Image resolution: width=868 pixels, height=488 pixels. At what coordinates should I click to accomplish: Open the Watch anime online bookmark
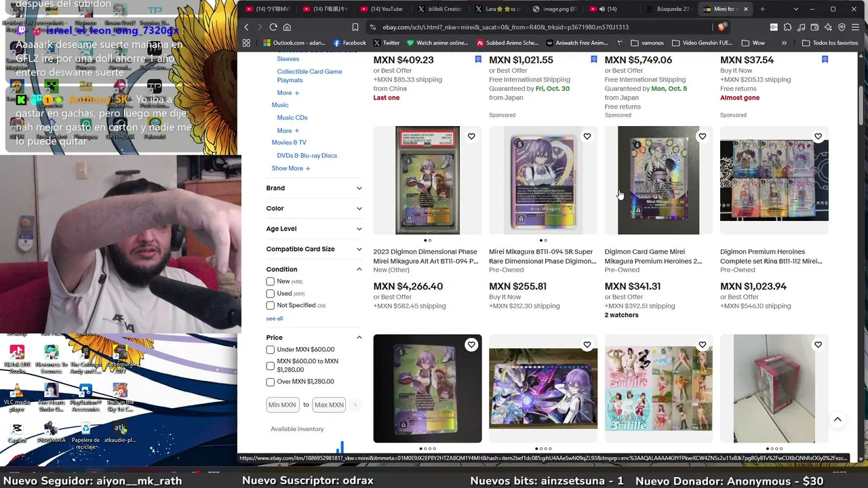(437, 43)
